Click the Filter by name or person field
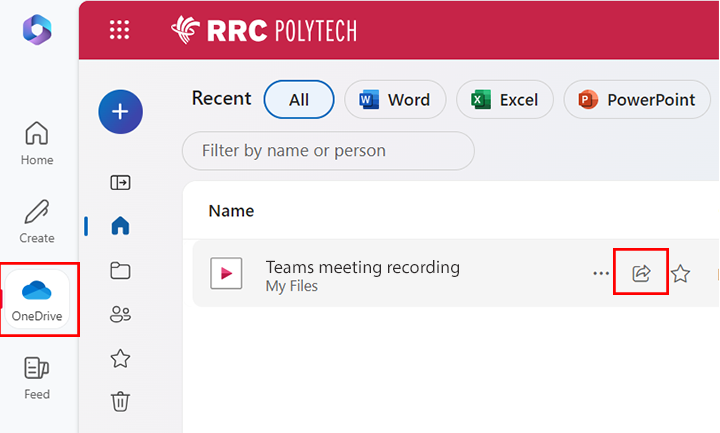 328,151
